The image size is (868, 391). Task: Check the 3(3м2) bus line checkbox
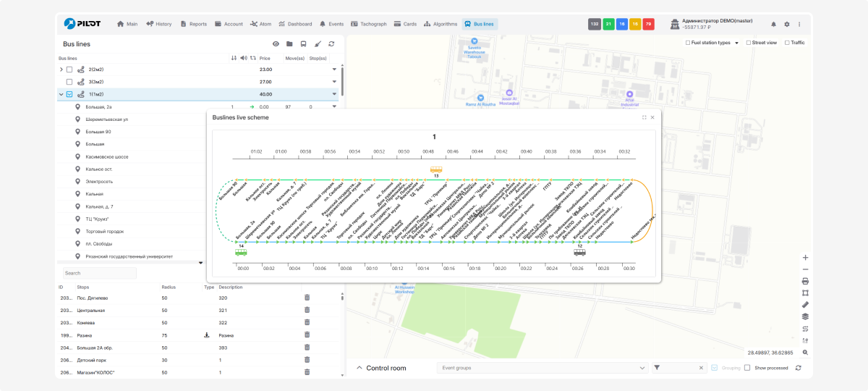tap(69, 82)
